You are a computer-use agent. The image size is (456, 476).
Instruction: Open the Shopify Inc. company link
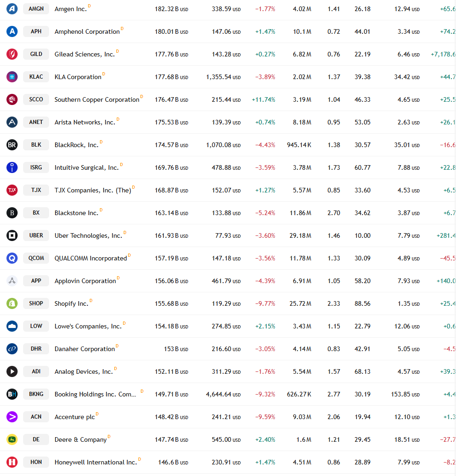coord(71,303)
